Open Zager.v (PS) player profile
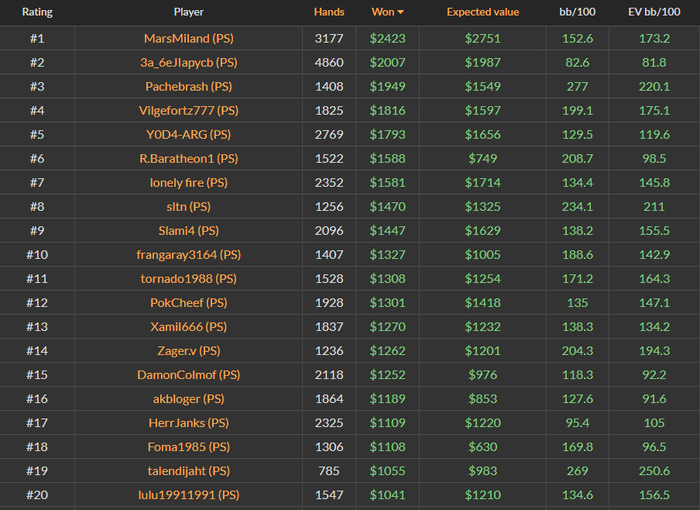The height and width of the screenshot is (510, 700). pos(188,351)
